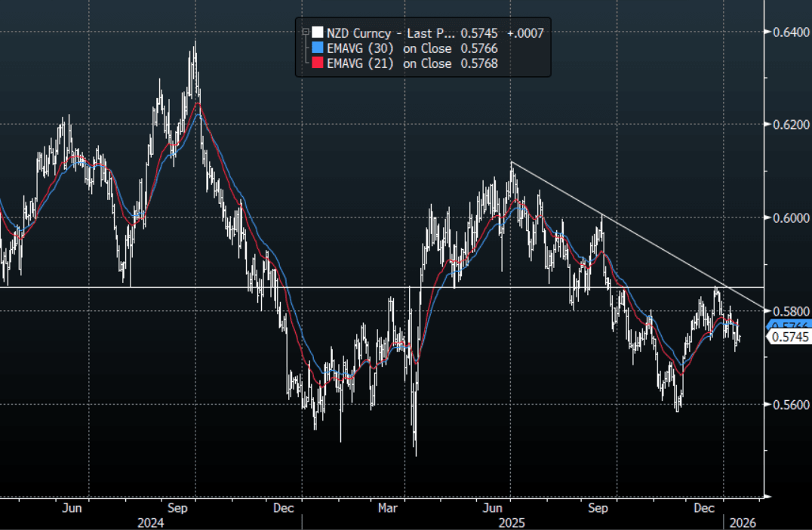Select the 'EMAVG (21) on Close 0.5768' legend entry
The image size is (812, 530).
click(404, 63)
